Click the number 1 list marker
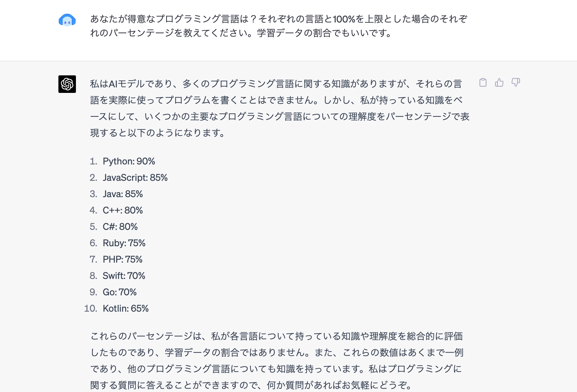Viewport: 577px width, 392px height. click(93, 161)
